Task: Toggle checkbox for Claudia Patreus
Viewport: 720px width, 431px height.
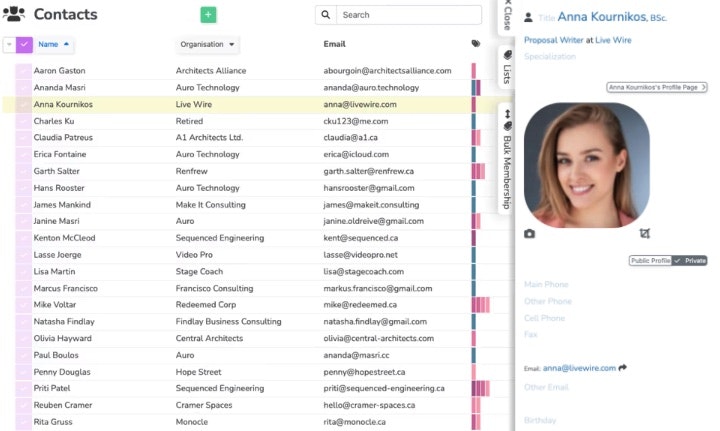Action: point(23,138)
